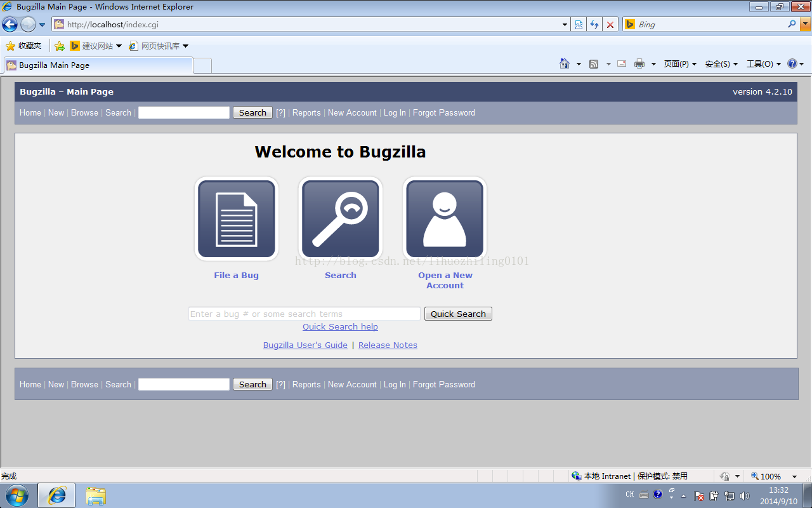
Task: Click the Read Mail envelope icon
Action: tap(622, 63)
